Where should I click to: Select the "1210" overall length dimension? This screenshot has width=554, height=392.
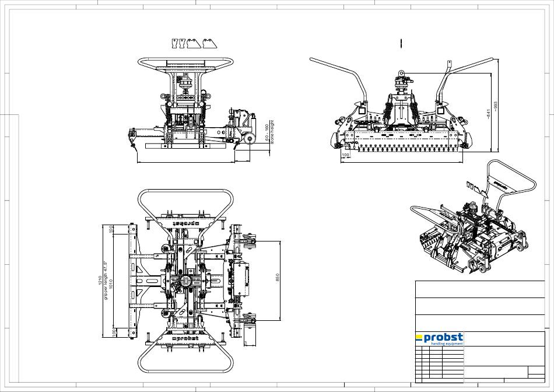pos(100,281)
